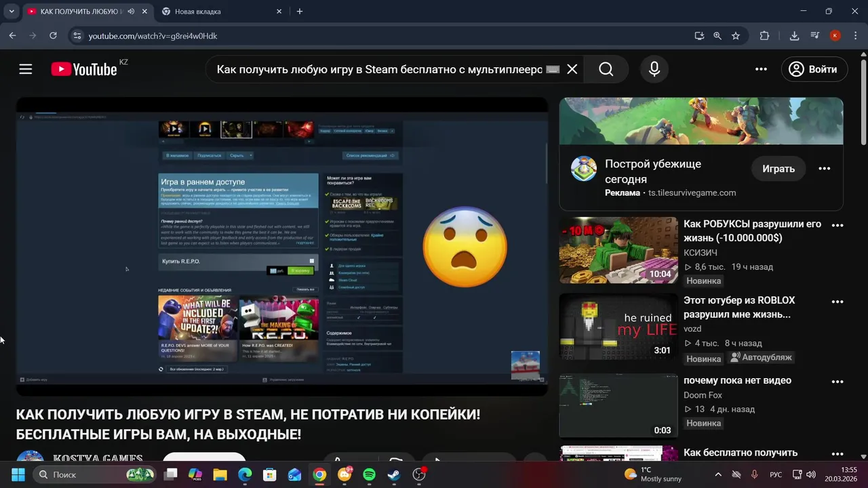Open the почему пока нет видео title
This screenshot has height=488, width=868.
(x=737, y=380)
